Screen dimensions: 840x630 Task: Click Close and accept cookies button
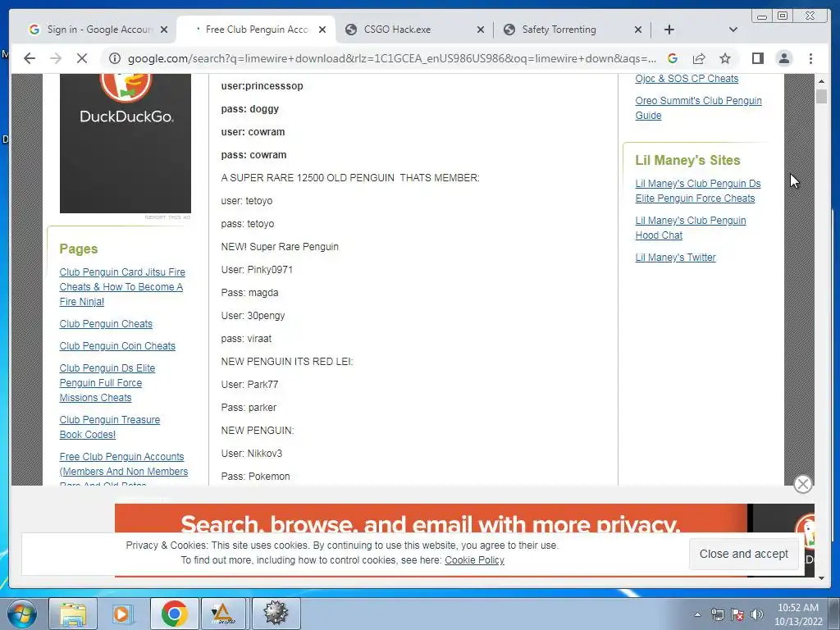pos(743,554)
